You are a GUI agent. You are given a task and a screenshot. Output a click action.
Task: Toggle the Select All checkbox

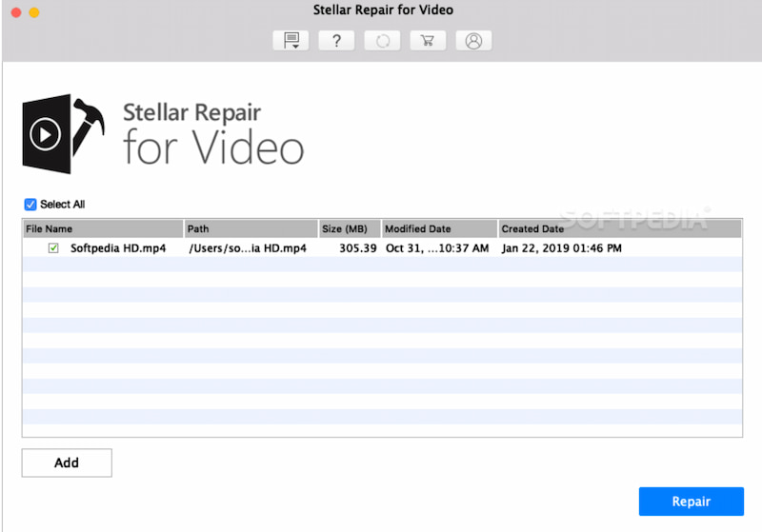pyautogui.click(x=30, y=205)
